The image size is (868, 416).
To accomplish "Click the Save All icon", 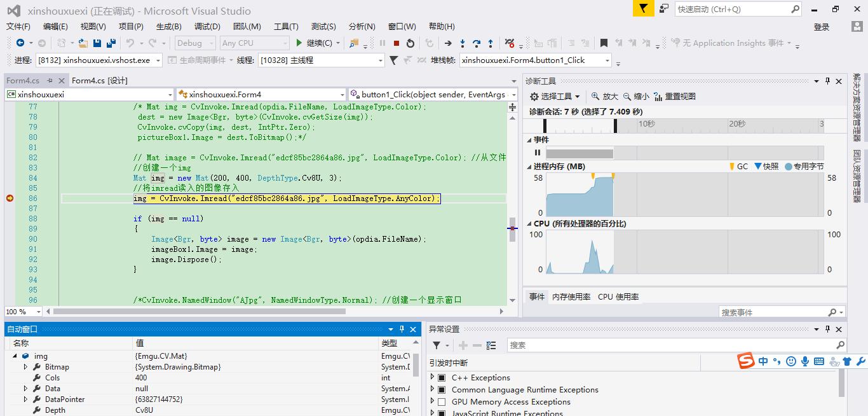I will click(111, 43).
